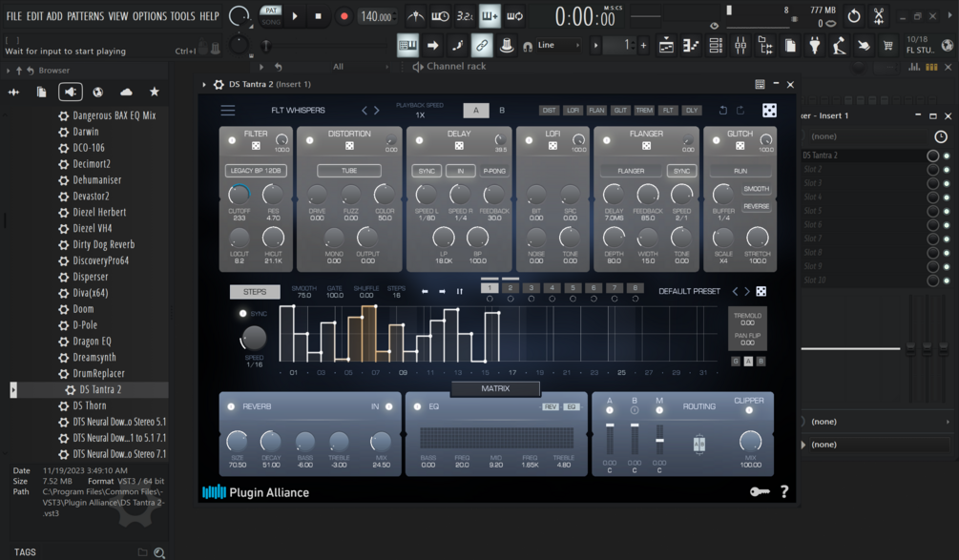
Task: Click the TREM quick button in header
Action: coord(644,110)
